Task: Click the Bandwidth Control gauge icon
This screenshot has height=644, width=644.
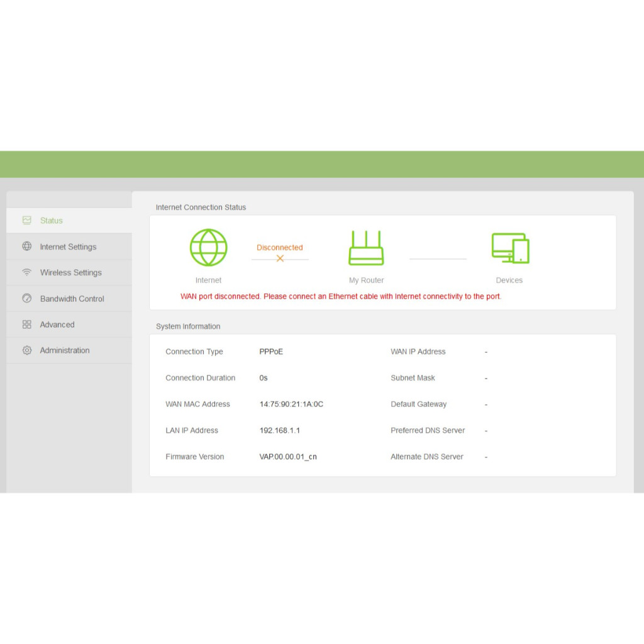Action: tap(26, 299)
